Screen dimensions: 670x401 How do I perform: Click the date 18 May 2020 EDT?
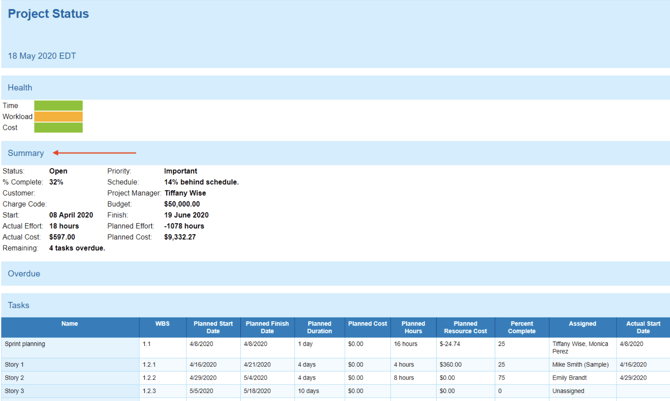click(x=42, y=56)
